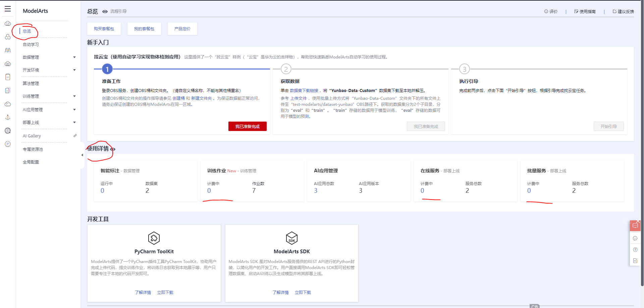Click the PyCharm ToolKit hexagon icon

154,238
